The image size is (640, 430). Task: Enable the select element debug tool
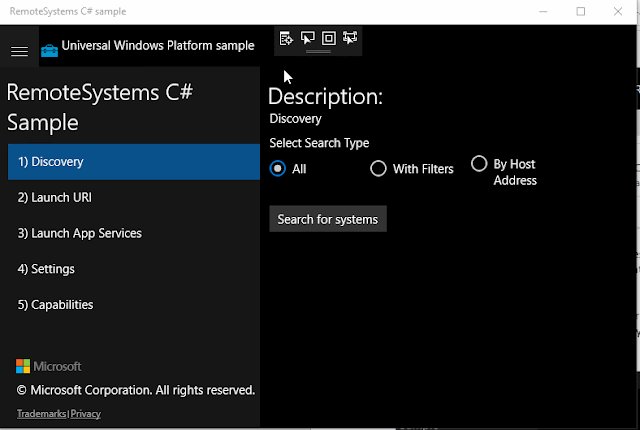307,38
